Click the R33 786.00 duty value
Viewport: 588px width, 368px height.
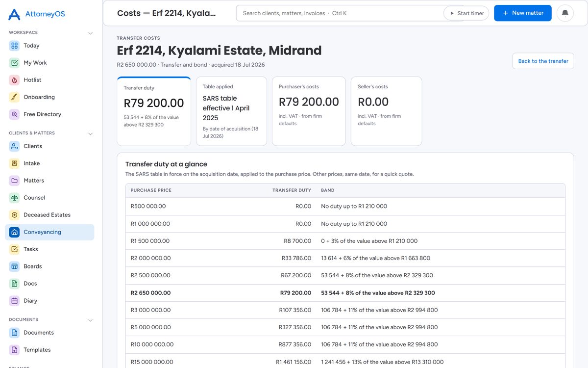click(296, 258)
